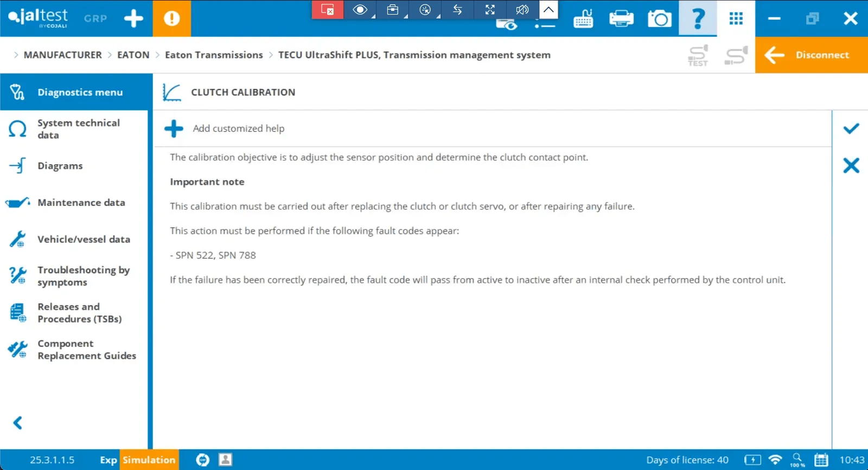The image size is (868, 470).
Task: Click version 25.3.1.1.5 in status bar
Action: (52, 460)
